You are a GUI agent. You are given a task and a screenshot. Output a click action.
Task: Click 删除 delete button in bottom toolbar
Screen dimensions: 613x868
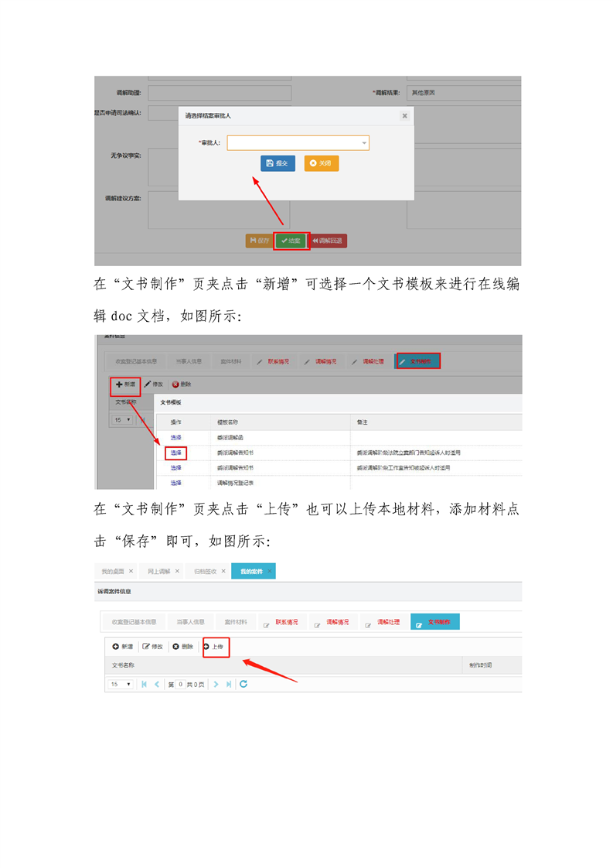point(182,647)
